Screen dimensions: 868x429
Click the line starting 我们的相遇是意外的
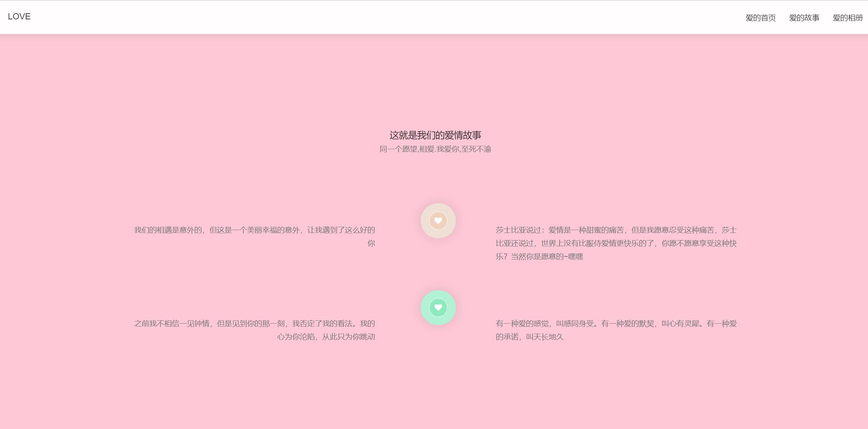pos(254,230)
